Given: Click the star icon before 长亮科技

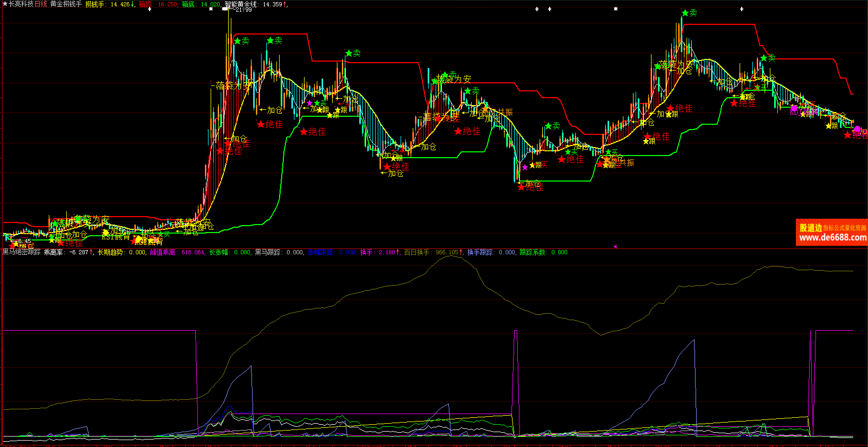Looking at the screenshot, I should pos(5,4).
